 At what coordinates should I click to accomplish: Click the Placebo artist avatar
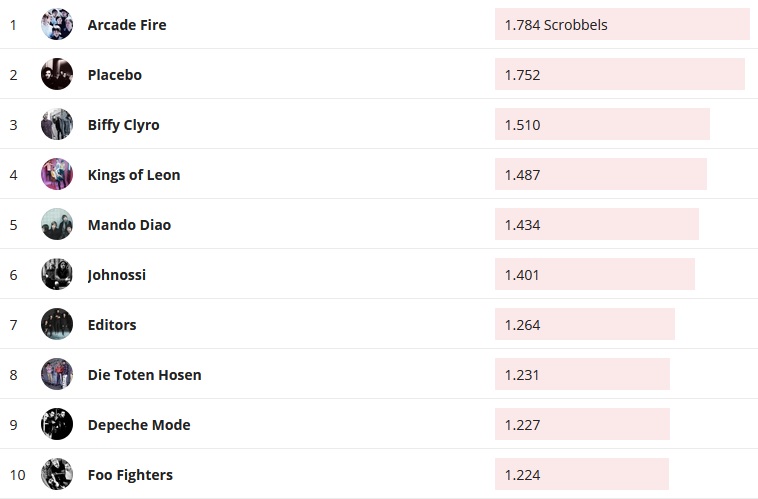(57, 74)
